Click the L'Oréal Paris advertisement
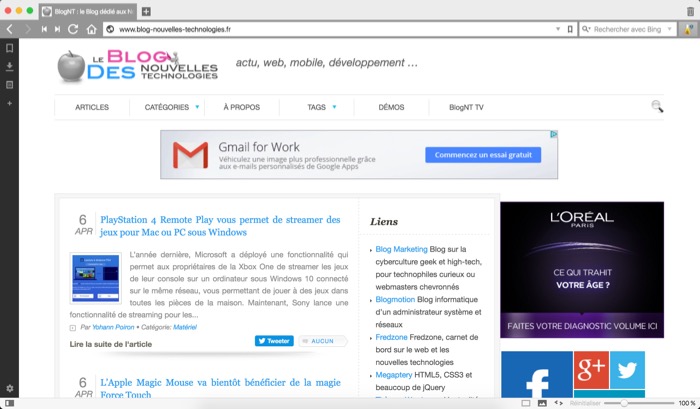Screen dimensions: 700x409 [x=582, y=270]
